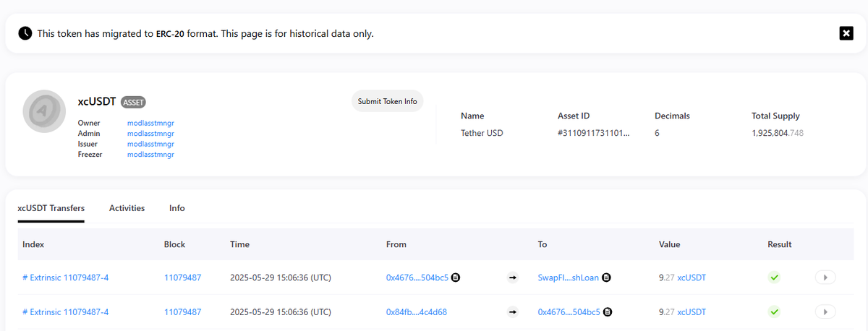
Task: Open the Issuer modlasstmngr link
Action: tap(150, 144)
